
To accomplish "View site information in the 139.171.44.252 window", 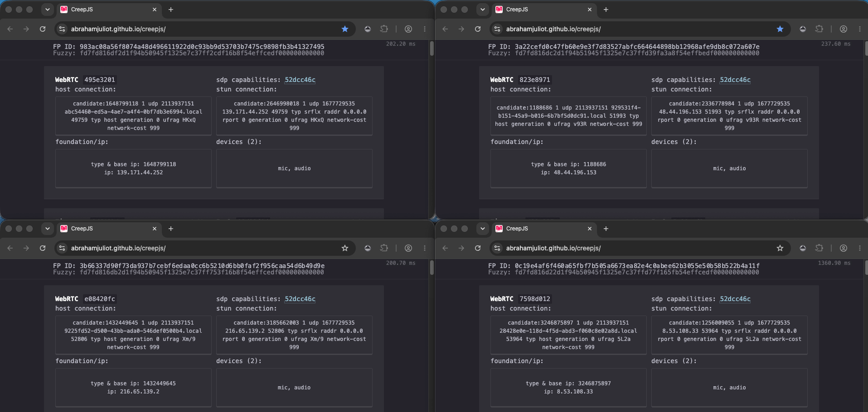I will pyautogui.click(x=63, y=29).
